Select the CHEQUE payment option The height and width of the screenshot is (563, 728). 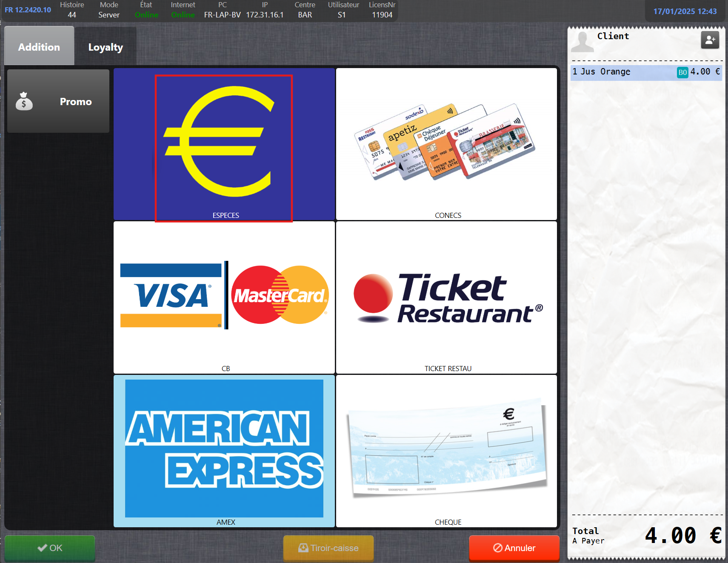[x=446, y=450]
